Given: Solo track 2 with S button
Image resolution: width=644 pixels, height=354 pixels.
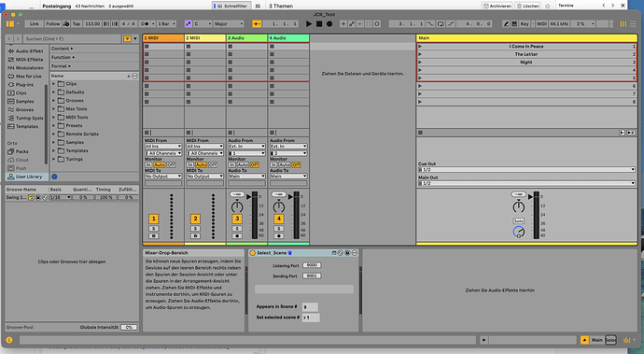Looking at the screenshot, I should point(195,229).
